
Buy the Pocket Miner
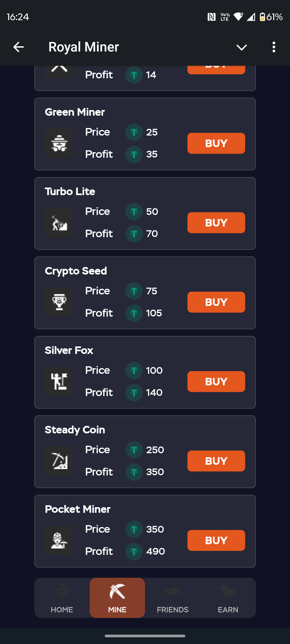coord(216,540)
